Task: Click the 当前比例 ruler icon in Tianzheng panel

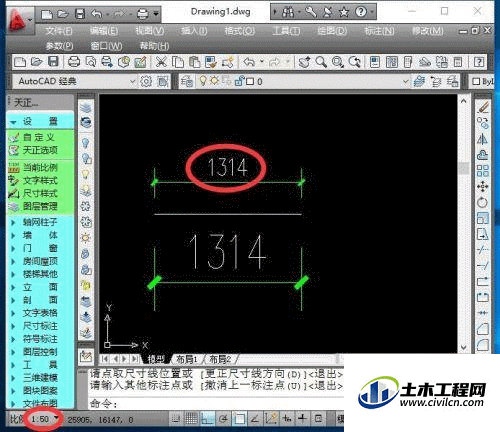Action: [14, 168]
